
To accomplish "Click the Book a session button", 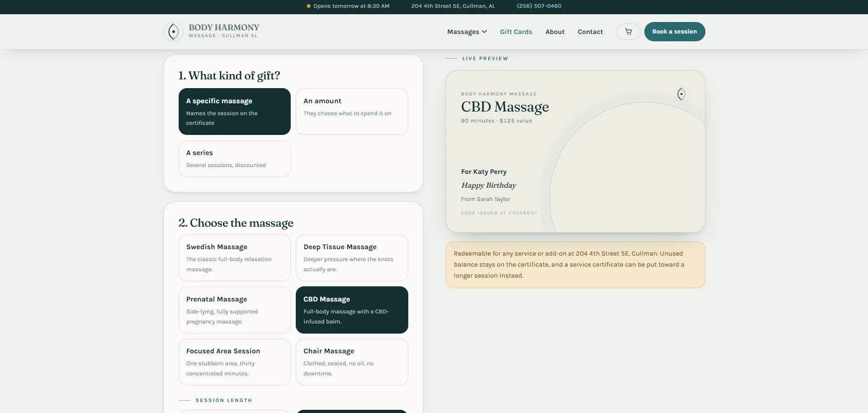I will [674, 32].
